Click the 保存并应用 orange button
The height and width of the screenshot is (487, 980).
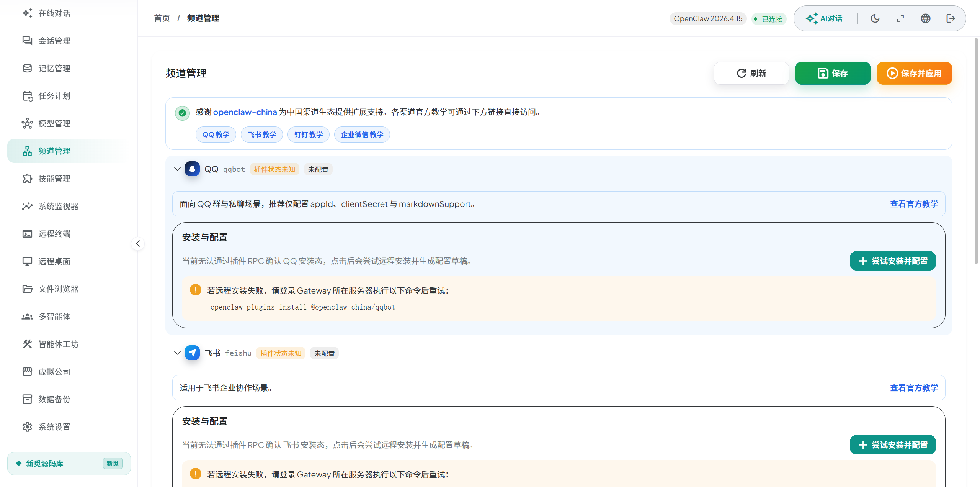pos(914,73)
